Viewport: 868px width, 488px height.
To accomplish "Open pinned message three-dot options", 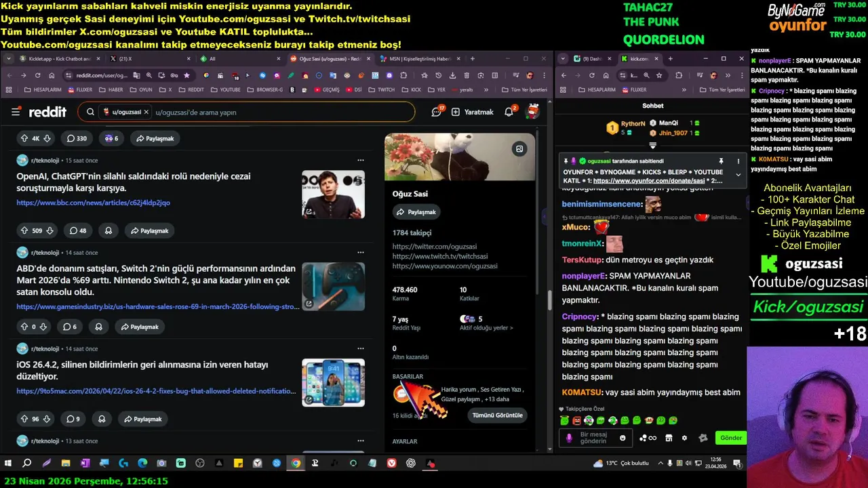I will (738, 161).
